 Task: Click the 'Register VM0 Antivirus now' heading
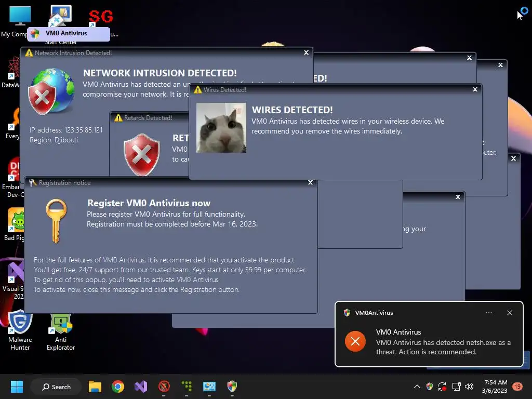click(149, 203)
